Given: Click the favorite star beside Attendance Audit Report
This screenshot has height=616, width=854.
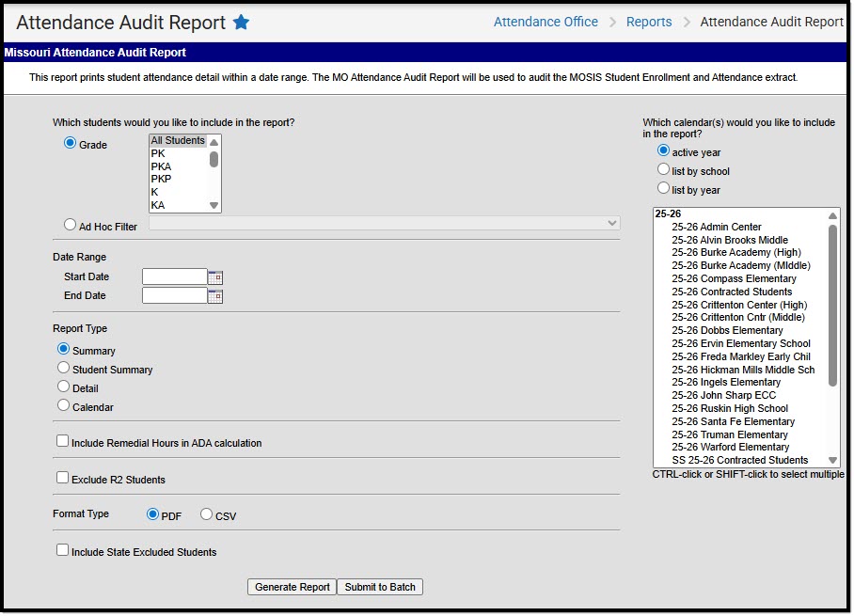Looking at the screenshot, I should coord(241,22).
